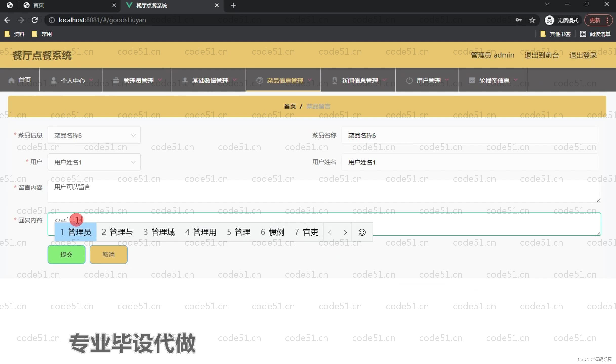The image size is (616, 364).
Task: Open the emoji smiley in the input method bar
Action: point(362,232)
